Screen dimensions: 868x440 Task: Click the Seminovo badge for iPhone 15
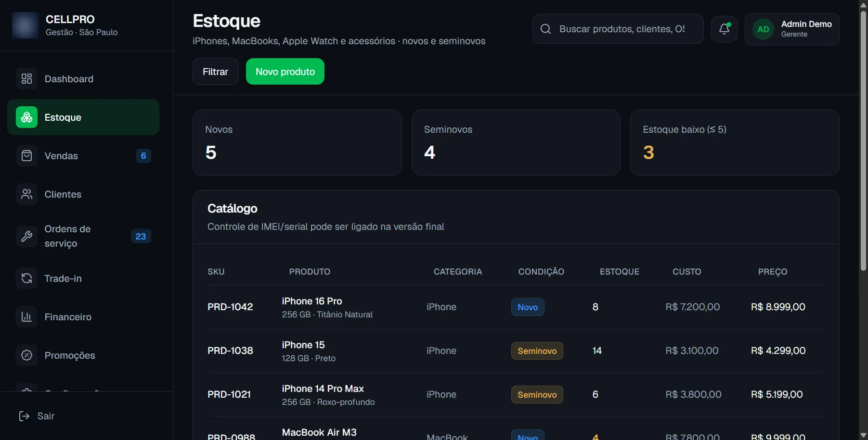pos(537,351)
